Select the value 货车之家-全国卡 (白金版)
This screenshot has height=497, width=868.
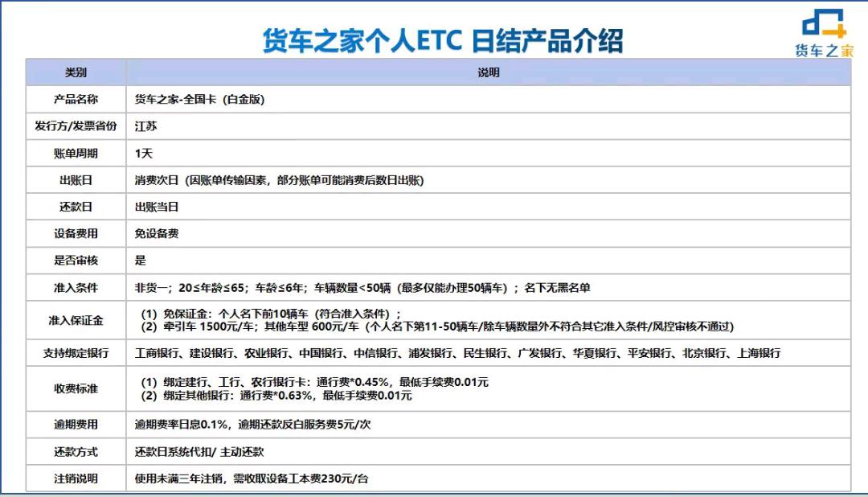tap(200, 99)
